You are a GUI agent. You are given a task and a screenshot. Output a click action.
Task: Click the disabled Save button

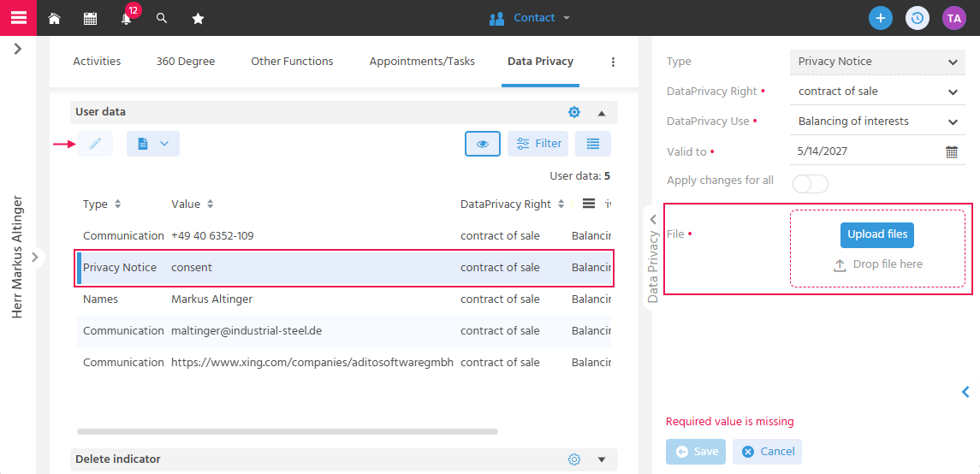point(696,452)
